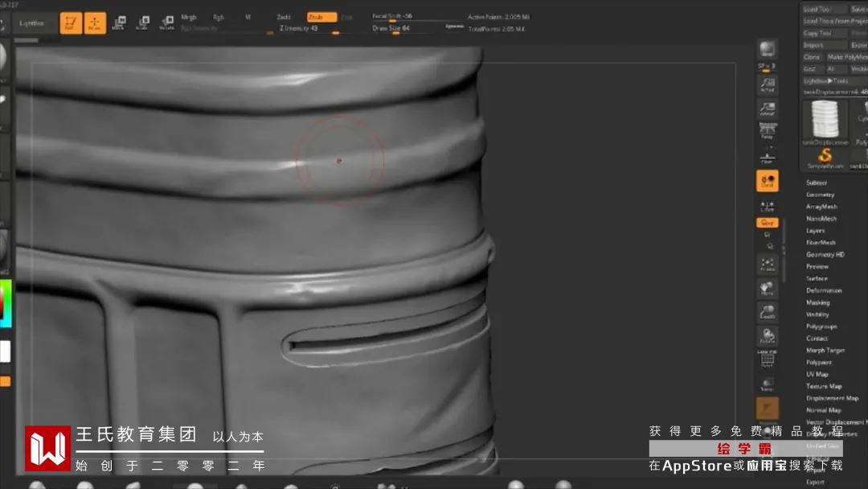Toggle Perspective view icon
This screenshot has width=868, height=489.
coord(768,131)
